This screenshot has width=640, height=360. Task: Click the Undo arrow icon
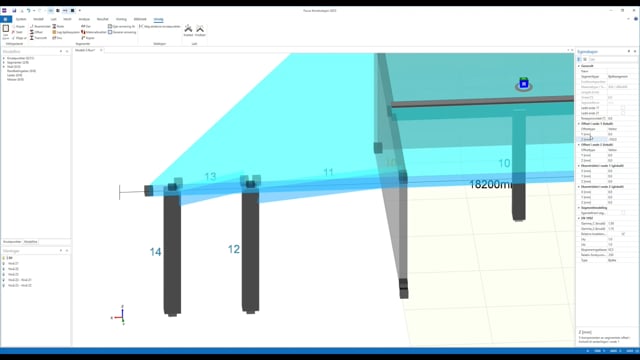coord(29,11)
